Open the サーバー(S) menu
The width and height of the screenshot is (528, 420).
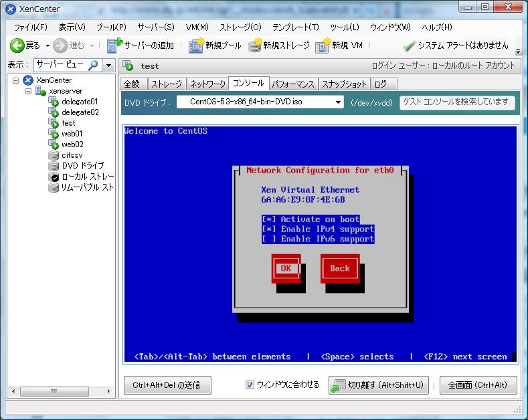click(x=156, y=27)
